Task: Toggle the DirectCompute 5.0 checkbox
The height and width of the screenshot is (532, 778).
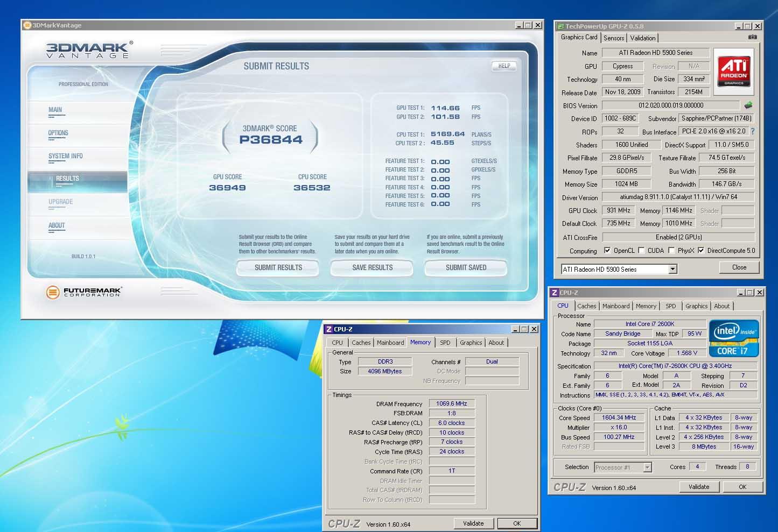Action: 701,250
